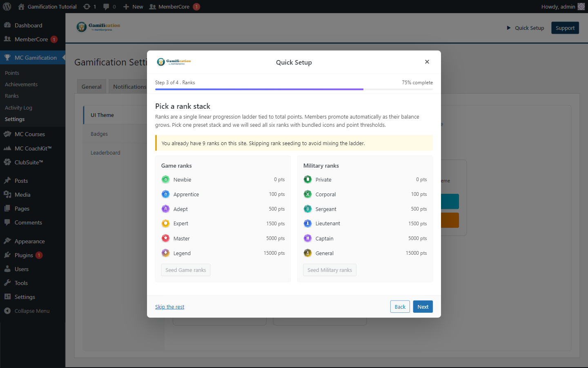Viewport: 588px width, 368px height.
Task: Click the Appearance paintbrush icon
Action: pyautogui.click(x=7, y=241)
